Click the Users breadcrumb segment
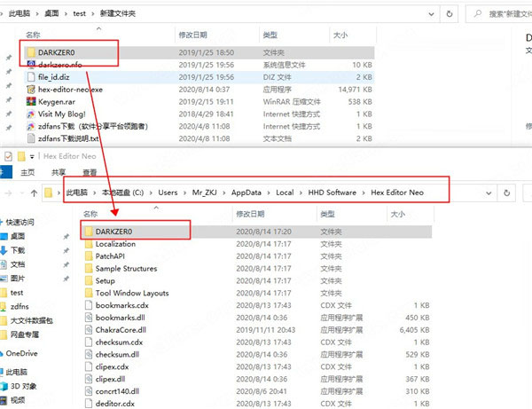 pos(168,193)
